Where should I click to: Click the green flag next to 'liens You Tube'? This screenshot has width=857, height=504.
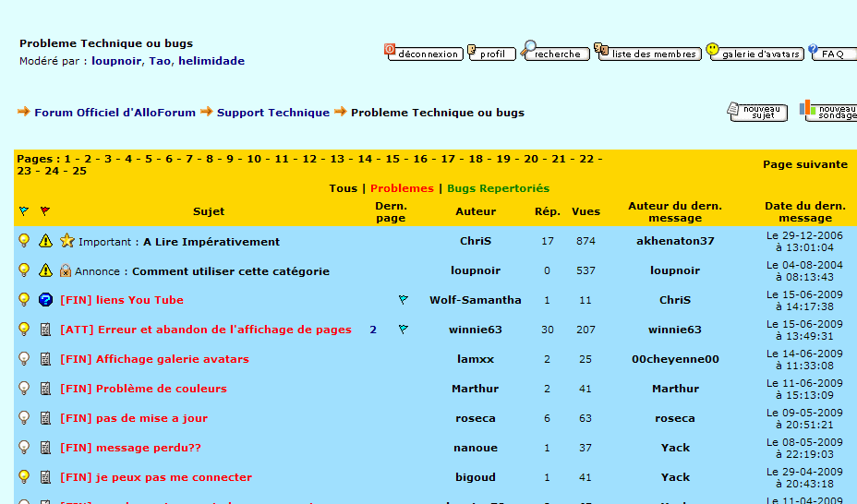click(x=404, y=300)
